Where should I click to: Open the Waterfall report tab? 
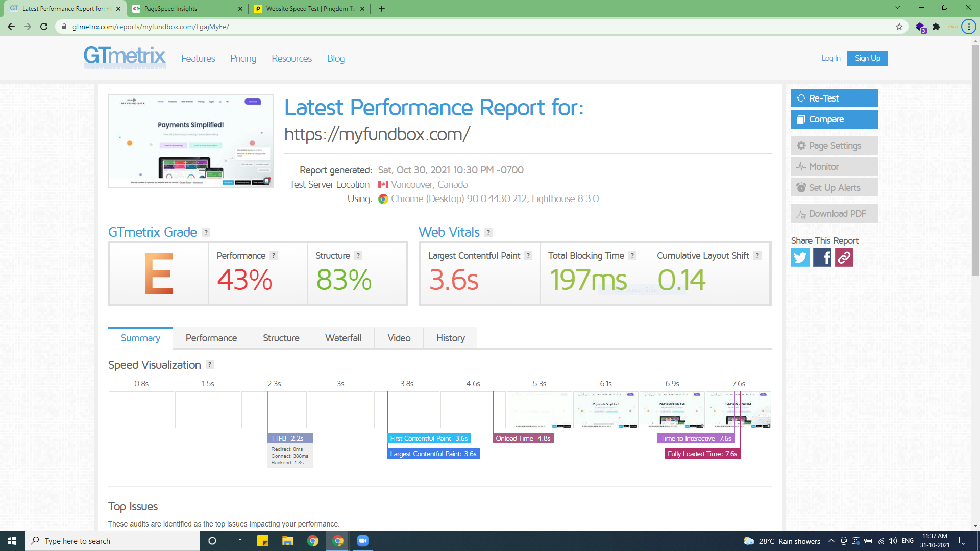(x=344, y=338)
